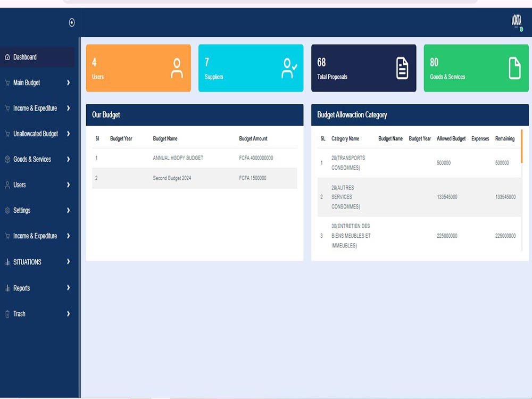This screenshot has height=399, width=532.
Task: Click the Category Name column header
Action: pyautogui.click(x=345, y=139)
